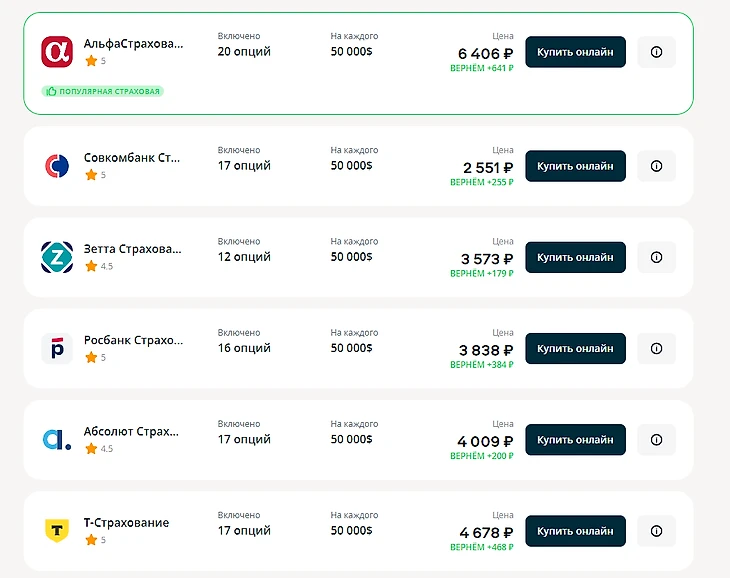Purchase the Т-Страхование policy online
This screenshot has width=730, height=578.
[575, 530]
